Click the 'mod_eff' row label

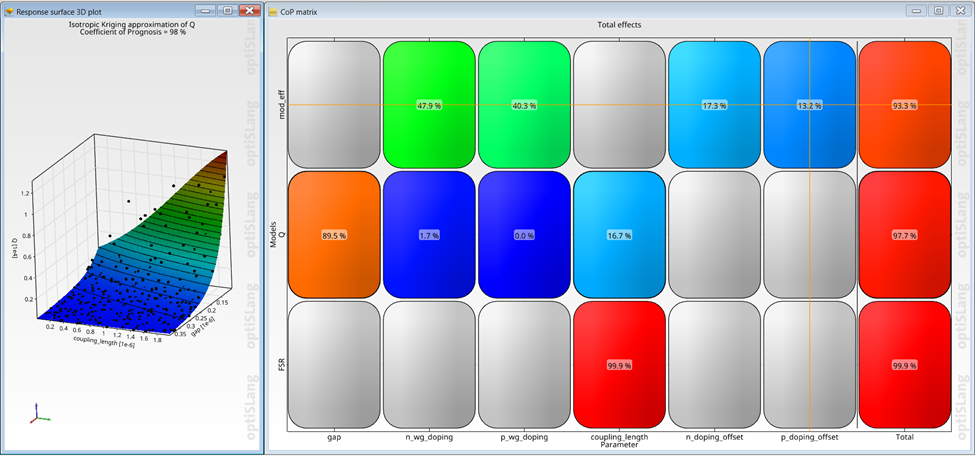click(282, 105)
